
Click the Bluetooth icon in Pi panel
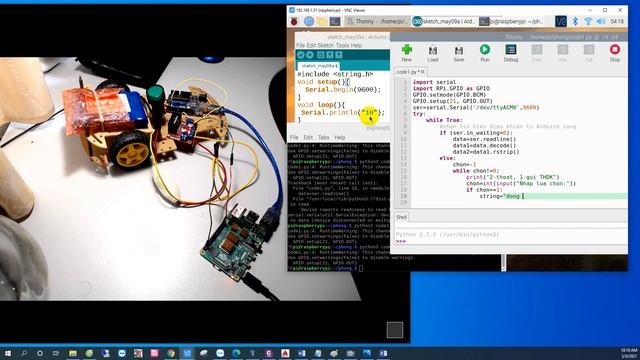point(575,21)
